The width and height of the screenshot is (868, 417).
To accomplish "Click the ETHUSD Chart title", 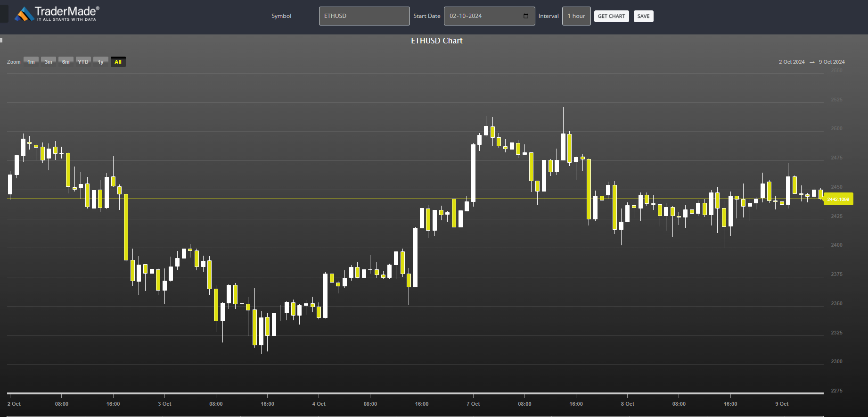I will [437, 41].
